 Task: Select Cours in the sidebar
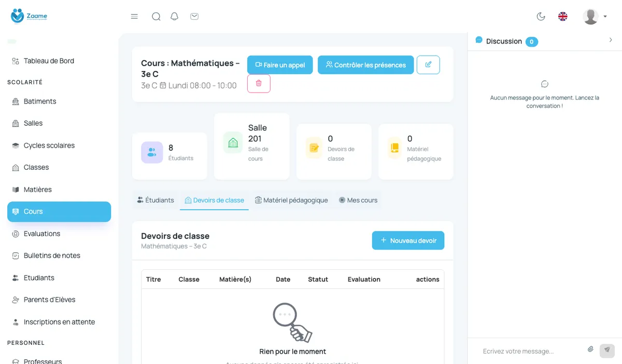[x=59, y=211]
